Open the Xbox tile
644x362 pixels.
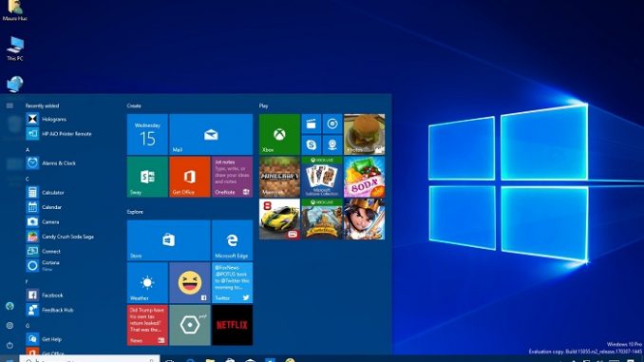pyautogui.click(x=279, y=134)
